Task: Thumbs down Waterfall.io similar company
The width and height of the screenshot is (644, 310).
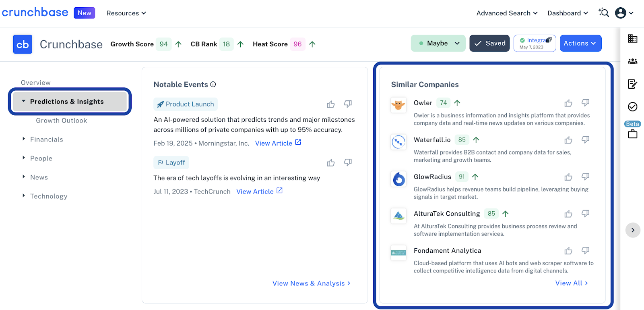Action: tap(585, 140)
